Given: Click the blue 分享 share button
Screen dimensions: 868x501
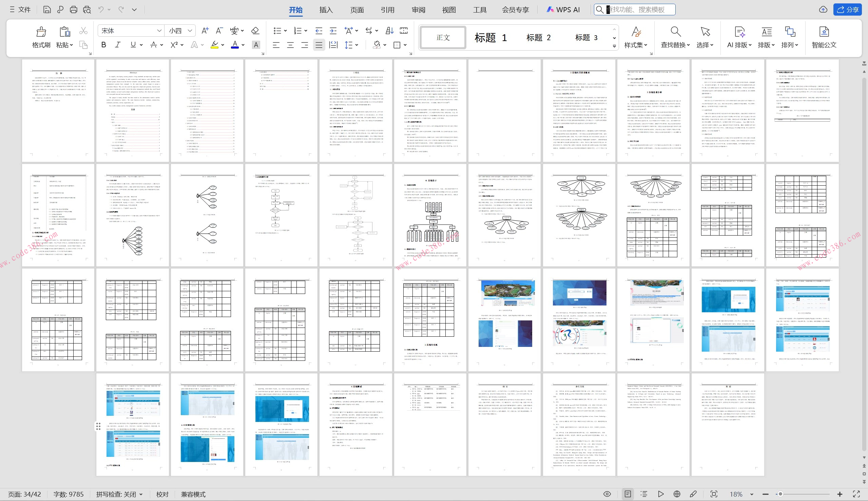Looking at the screenshot, I should 847,10.
